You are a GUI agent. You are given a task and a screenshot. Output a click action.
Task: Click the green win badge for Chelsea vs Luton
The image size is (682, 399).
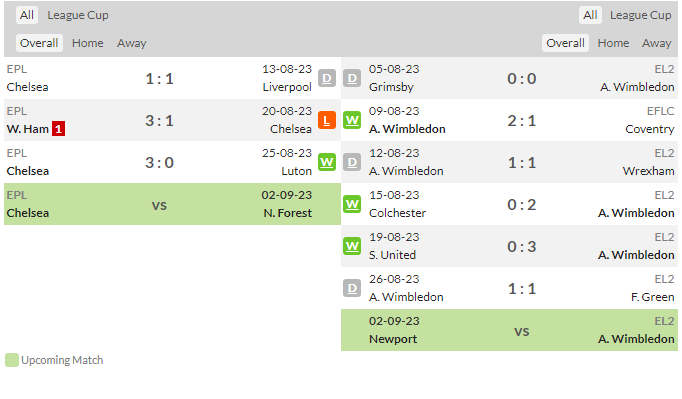tap(327, 162)
